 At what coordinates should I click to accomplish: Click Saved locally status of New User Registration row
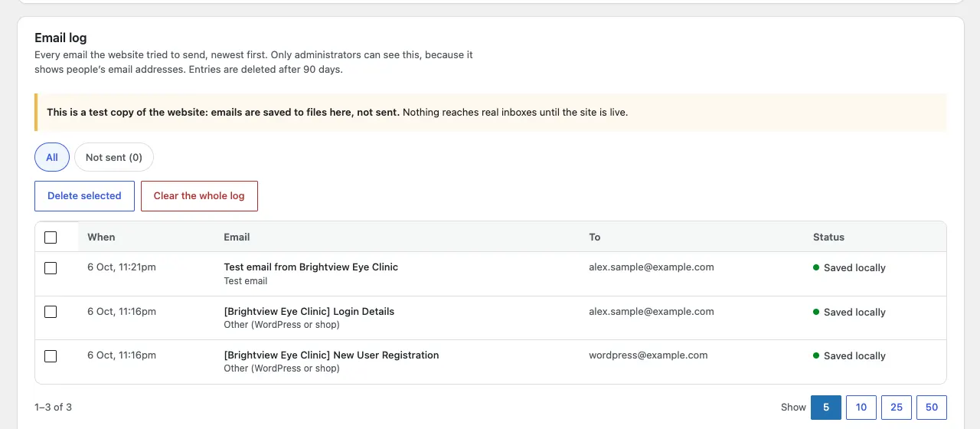[x=849, y=356]
